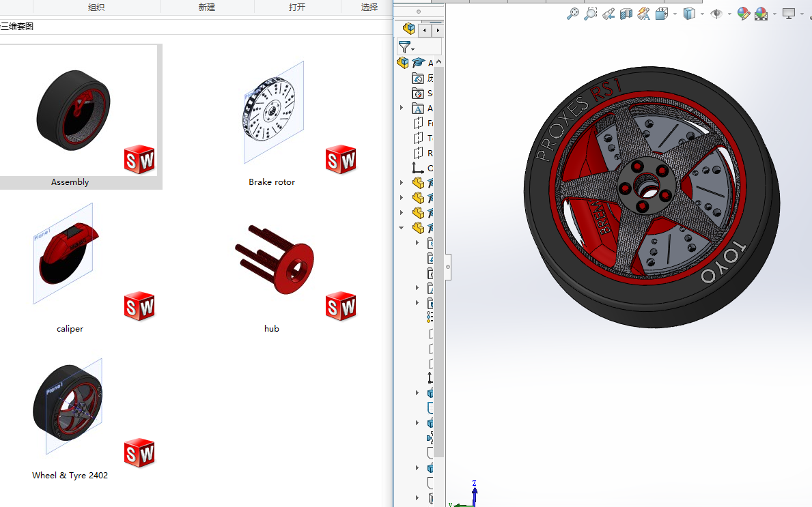This screenshot has height=507, width=812.
Task: Click the FeatureManager design tree tab icon
Action: point(409,29)
